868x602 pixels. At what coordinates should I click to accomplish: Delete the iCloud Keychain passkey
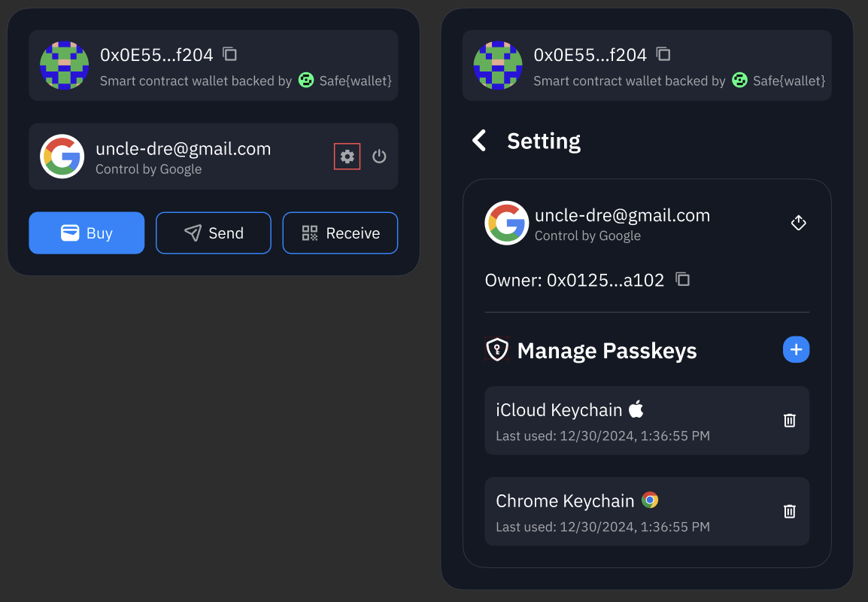pyautogui.click(x=789, y=420)
